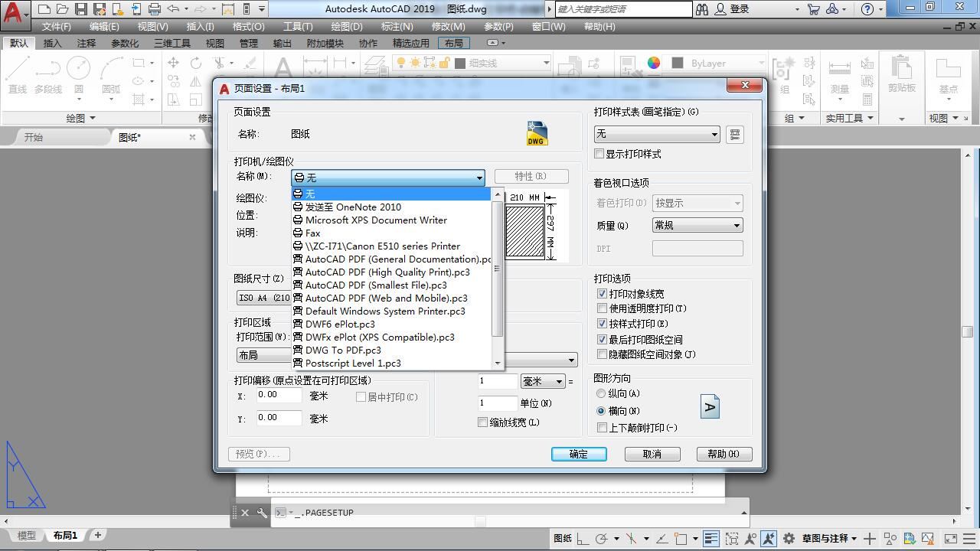Click the Undo arrow icon
Viewport: 980px width, 551px height.
point(173,9)
